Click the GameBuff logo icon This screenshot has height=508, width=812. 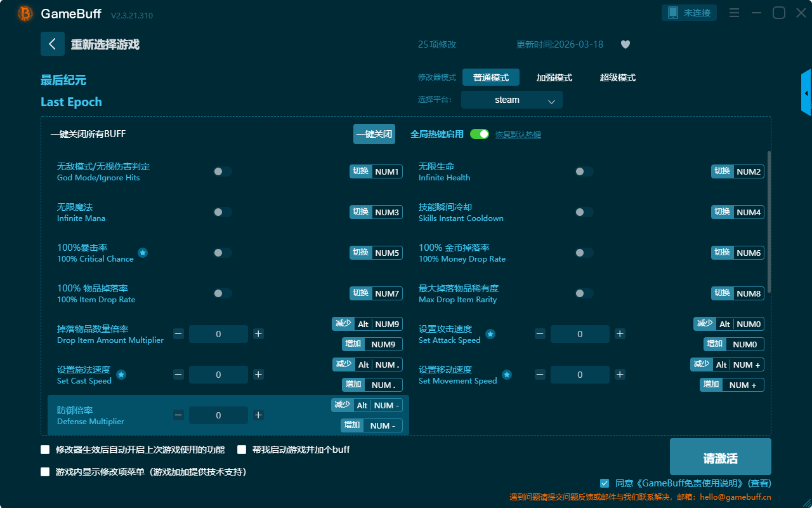(x=25, y=13)
